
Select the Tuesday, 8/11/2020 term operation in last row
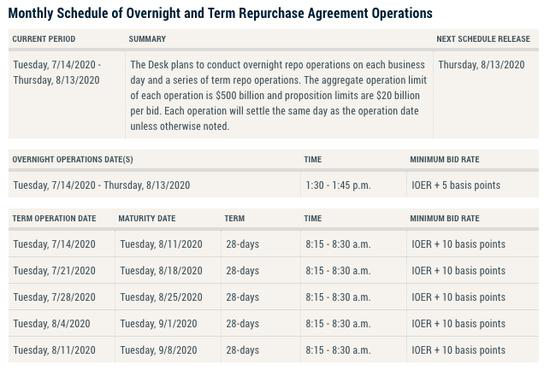pos(54,350)
